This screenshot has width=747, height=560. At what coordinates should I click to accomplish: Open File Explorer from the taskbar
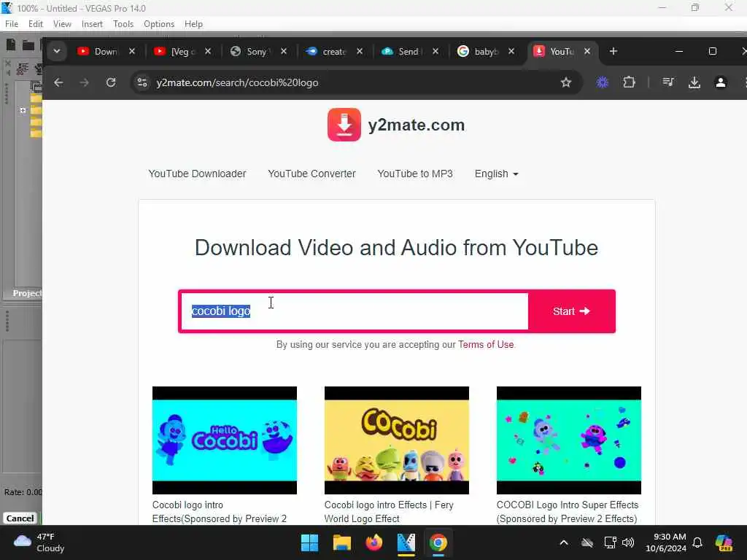[341, 542]
